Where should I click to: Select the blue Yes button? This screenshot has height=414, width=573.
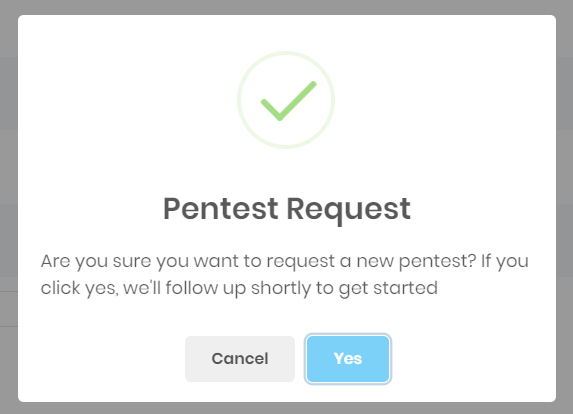click(348, 359)
